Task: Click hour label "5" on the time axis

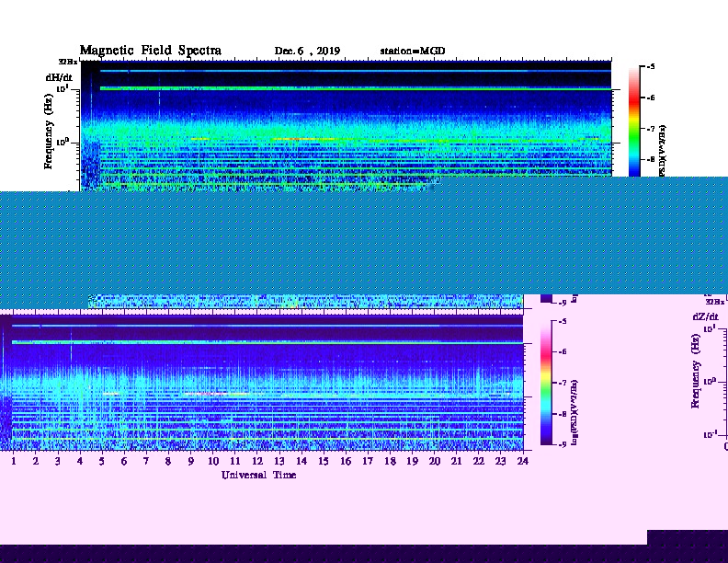Action: tap(102, 461)
